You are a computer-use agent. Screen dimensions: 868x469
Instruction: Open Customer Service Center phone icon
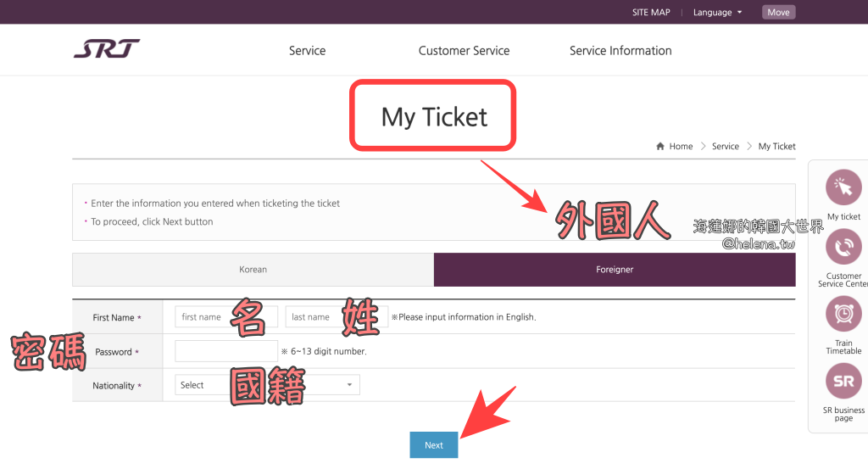843,248
